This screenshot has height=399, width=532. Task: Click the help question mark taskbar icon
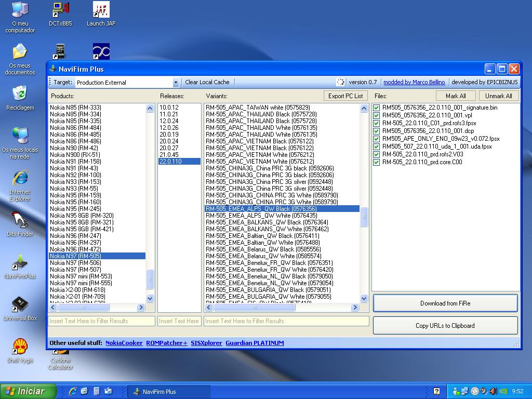pos(436,391)
